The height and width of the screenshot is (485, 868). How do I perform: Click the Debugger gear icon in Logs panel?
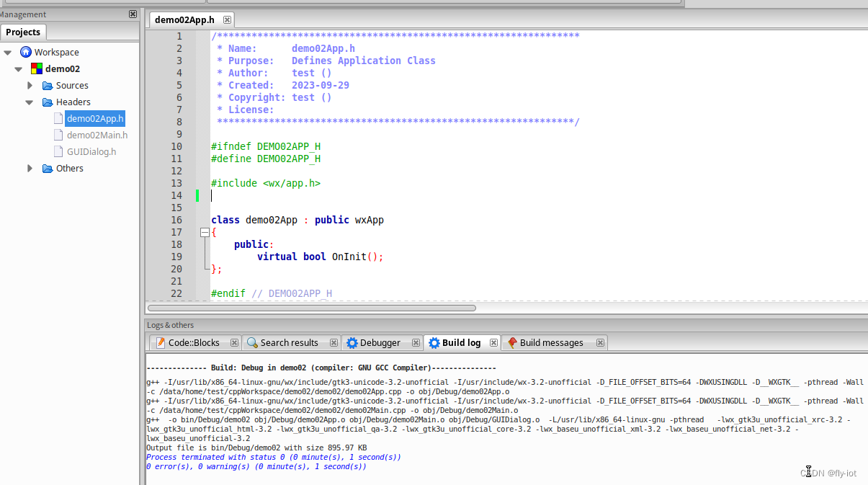point(352,342)
